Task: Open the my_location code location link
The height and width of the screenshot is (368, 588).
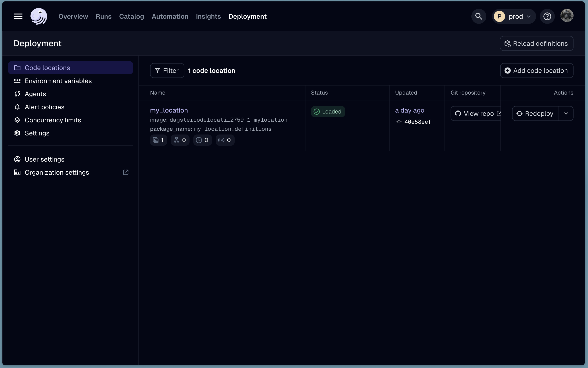Action: click(x=169, y=110)
